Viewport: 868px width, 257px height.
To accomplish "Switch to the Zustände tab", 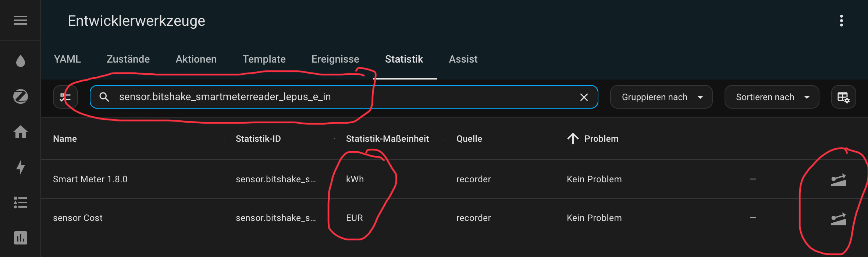I will pyautogui.click(x=128, y=59).
